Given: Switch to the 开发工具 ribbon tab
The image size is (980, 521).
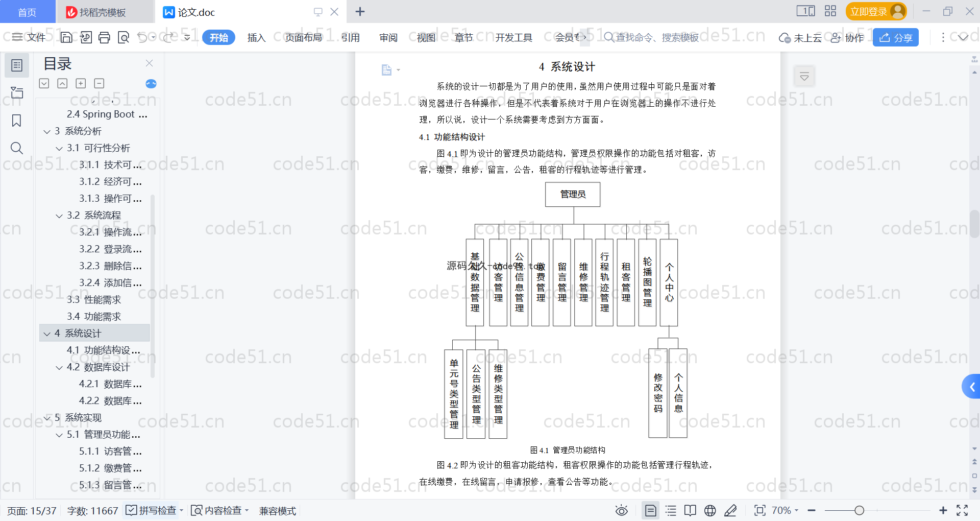Looking at the screenshot, I should tap(513, 37).
